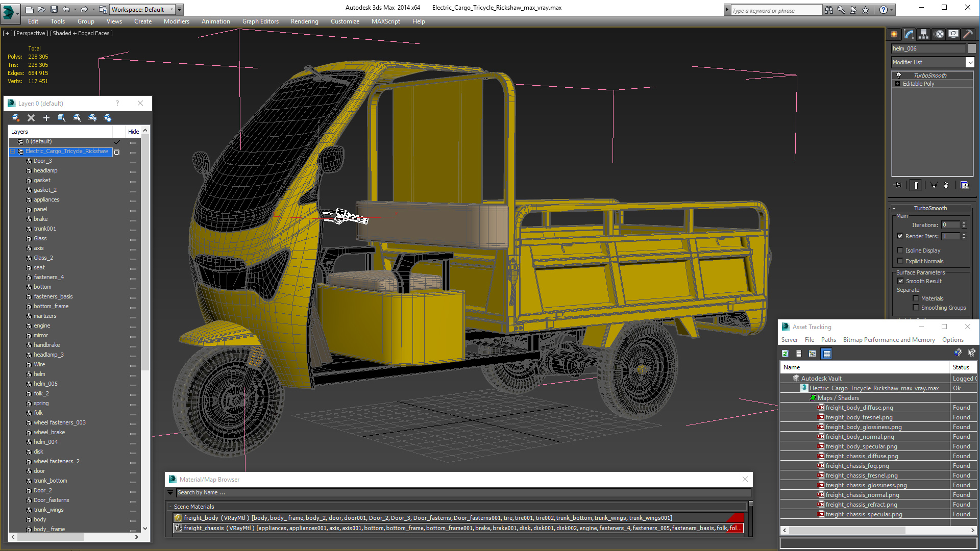Click helm_006 object color swatch

[x=972, y=48]
